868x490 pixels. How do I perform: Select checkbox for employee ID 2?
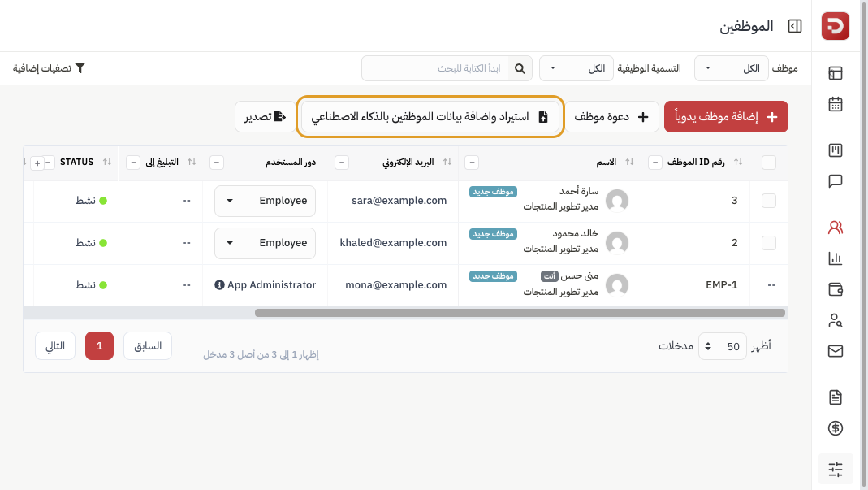(769, 243)
